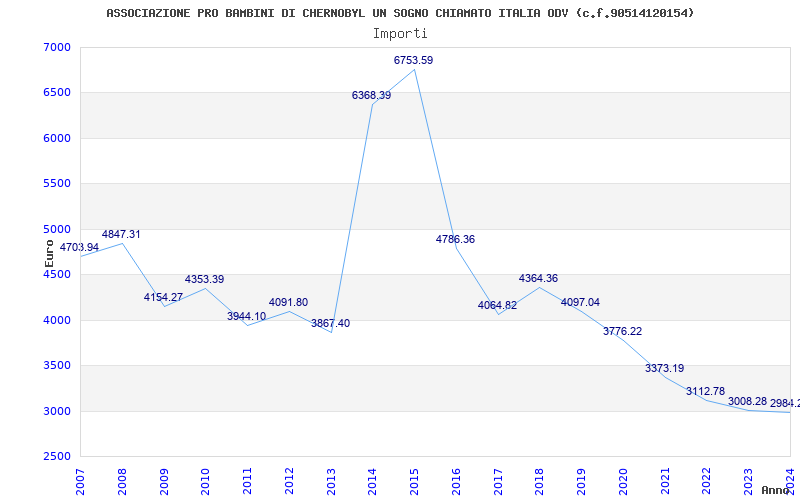Click the y-axis 3500 tick label

point(55,366)
